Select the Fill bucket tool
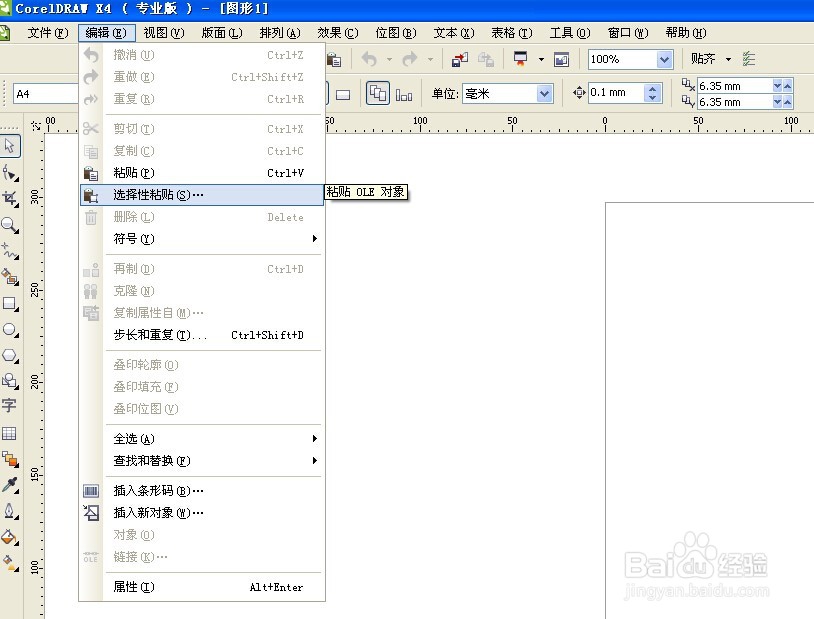This screenshot has height=619, width=814. tap(10, 537)
